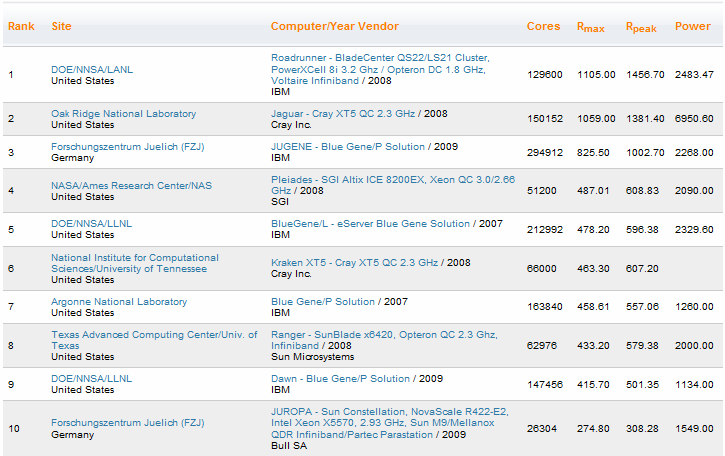Select the Rpeak value 579.38

tap(642, 345)
